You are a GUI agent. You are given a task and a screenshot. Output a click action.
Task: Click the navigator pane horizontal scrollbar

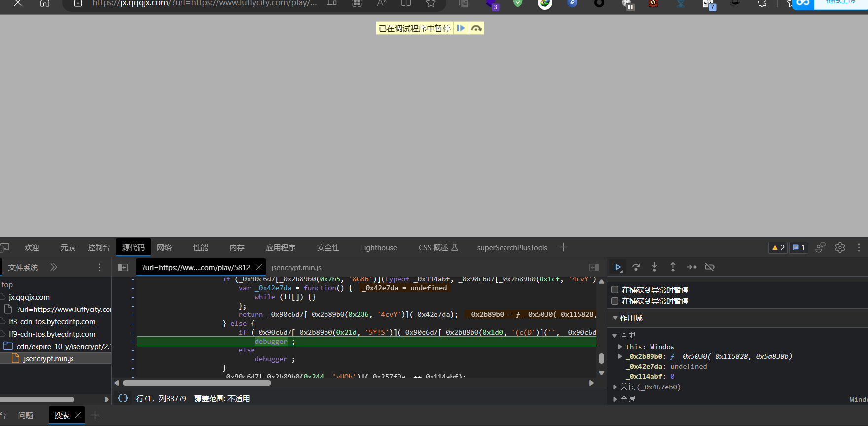pos(37,399)
